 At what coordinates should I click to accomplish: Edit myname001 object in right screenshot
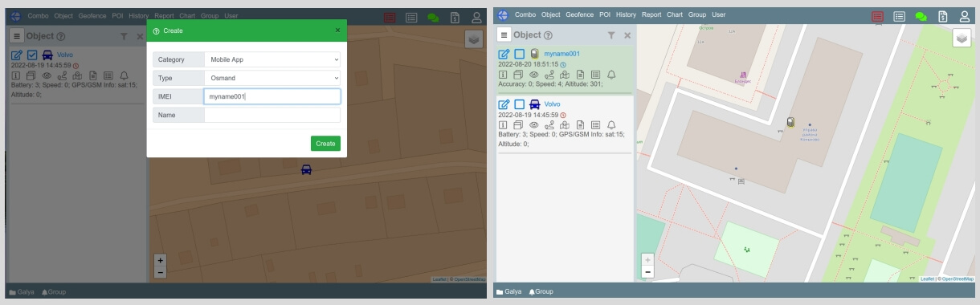(504, 54)
